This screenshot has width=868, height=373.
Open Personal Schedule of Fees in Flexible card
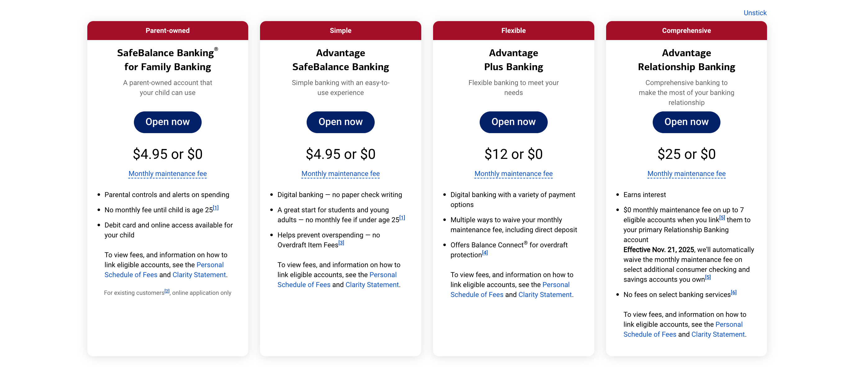[510, 290]
